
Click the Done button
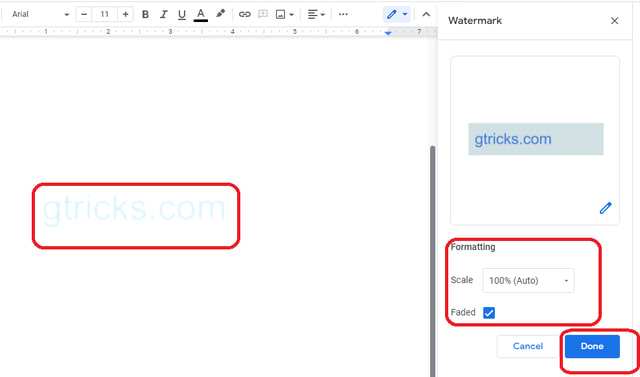tap(592, 346)
